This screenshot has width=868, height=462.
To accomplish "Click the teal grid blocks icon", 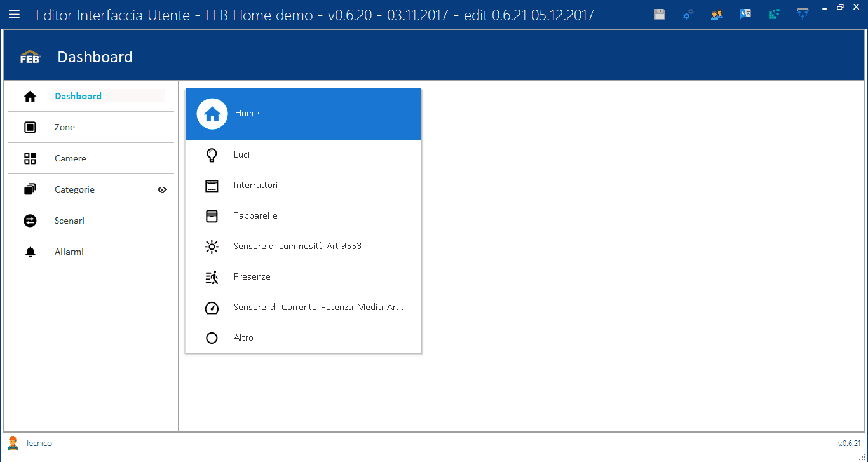I will [x=774, y=14].
